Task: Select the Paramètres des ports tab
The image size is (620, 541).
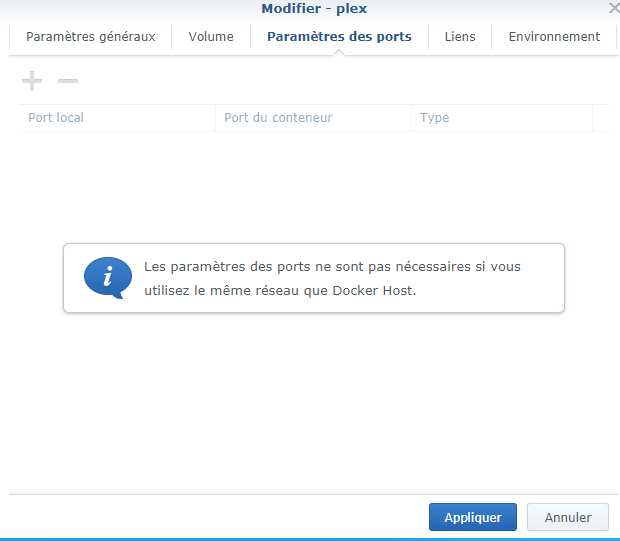Action: click(339, 37)
